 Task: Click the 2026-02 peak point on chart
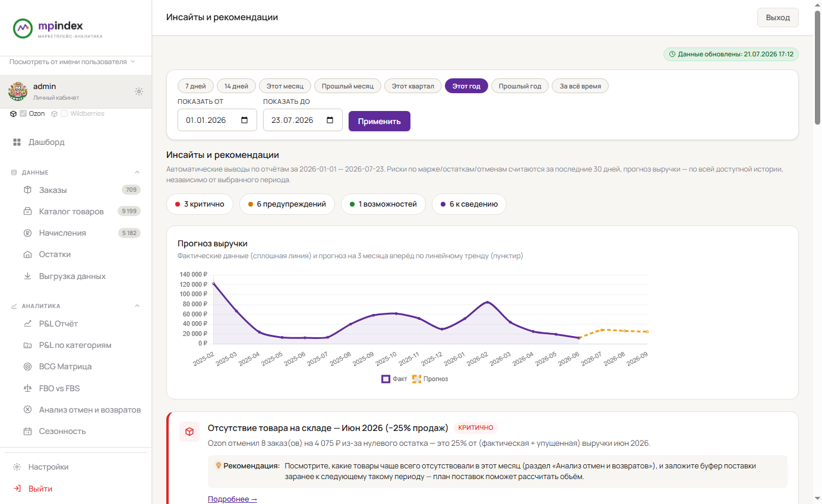[488, 302]
